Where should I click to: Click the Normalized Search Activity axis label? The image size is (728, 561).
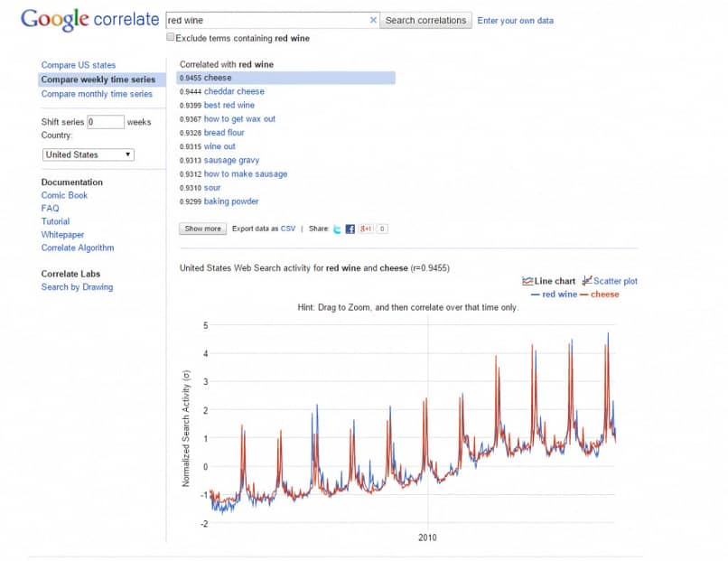186,428
